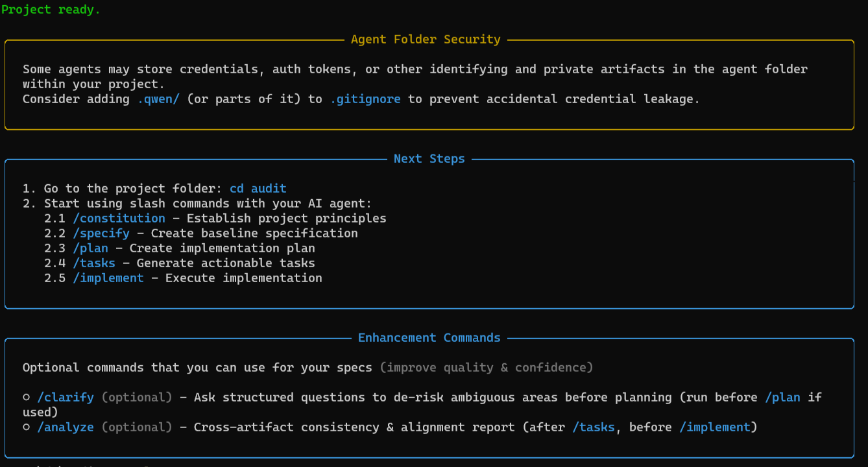Click the /implement reference in parentheses
The width and height of the screenshot is (868, 467).
coord(714,427)
